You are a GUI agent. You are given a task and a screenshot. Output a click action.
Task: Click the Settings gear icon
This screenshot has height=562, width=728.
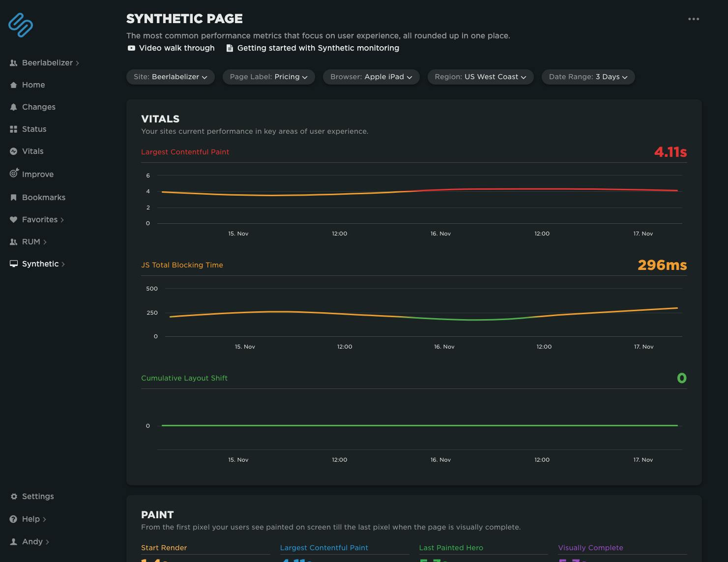14,497
